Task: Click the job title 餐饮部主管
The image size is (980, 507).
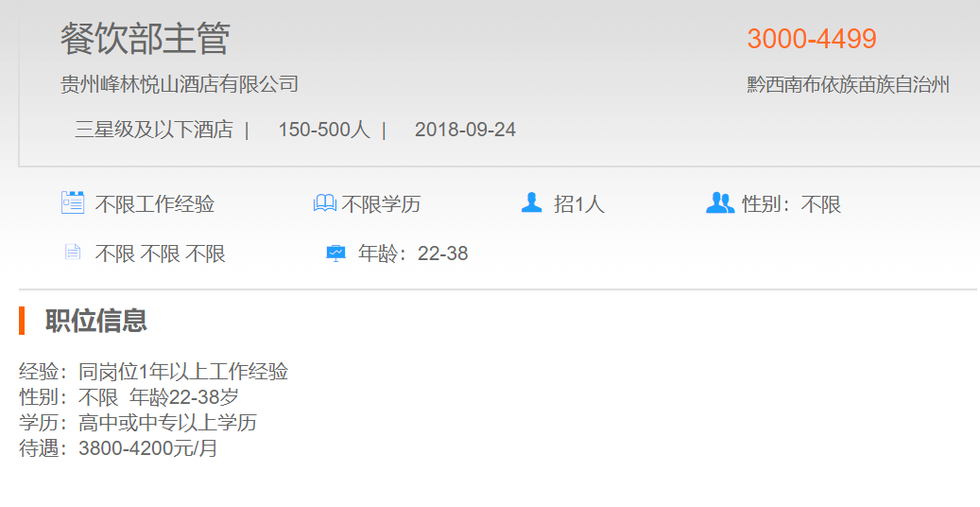Action: pos(145,39)
